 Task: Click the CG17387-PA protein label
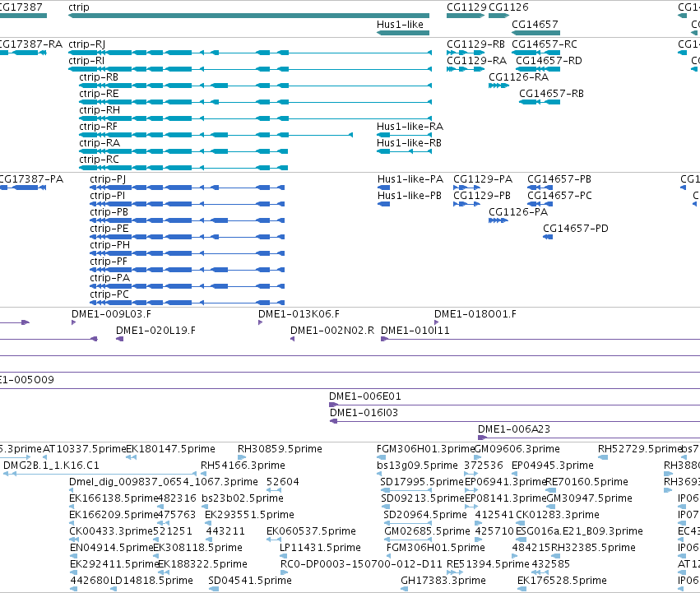(30, 179)
